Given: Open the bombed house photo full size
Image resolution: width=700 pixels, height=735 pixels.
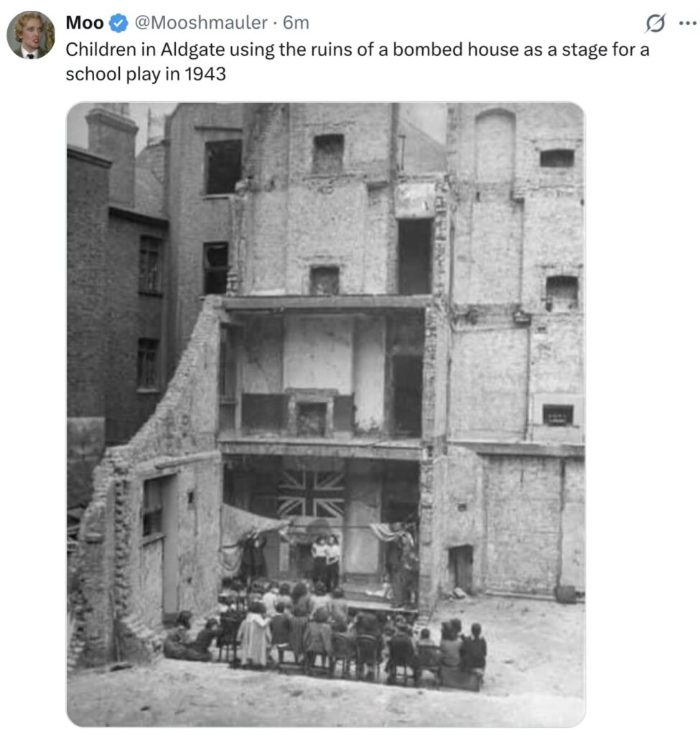Looking at the screenshot, I should coord(326,414).
